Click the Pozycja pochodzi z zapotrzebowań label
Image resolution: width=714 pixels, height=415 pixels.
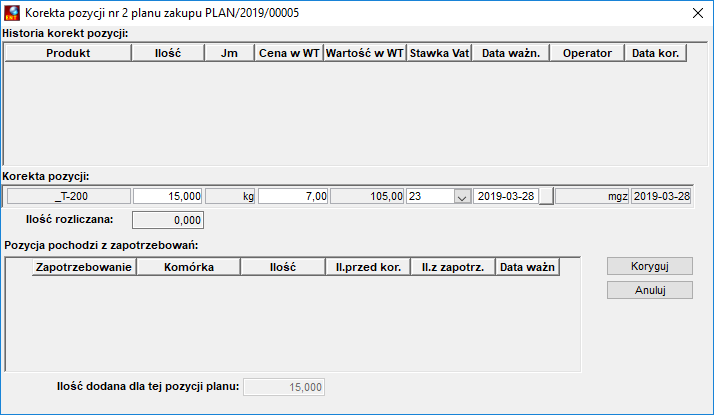(101, 245)
